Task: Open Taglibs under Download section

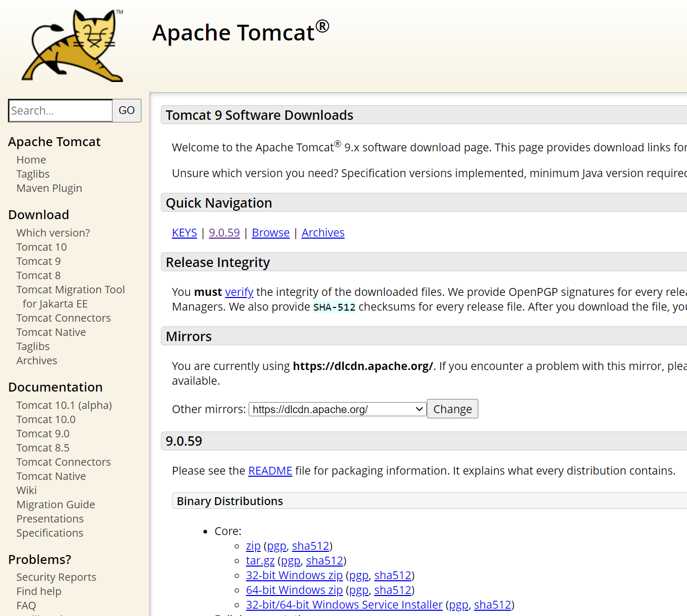Action: pyautogui.click(x=33, y=346)
